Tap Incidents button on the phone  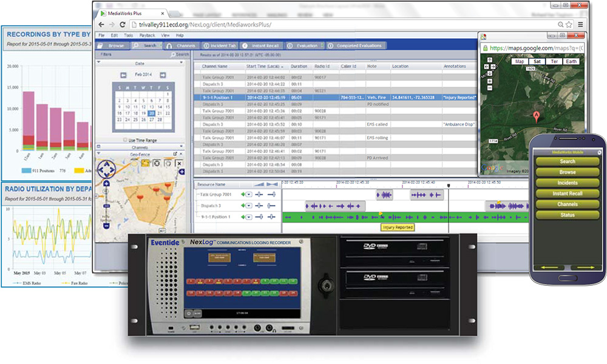(568, 183)
